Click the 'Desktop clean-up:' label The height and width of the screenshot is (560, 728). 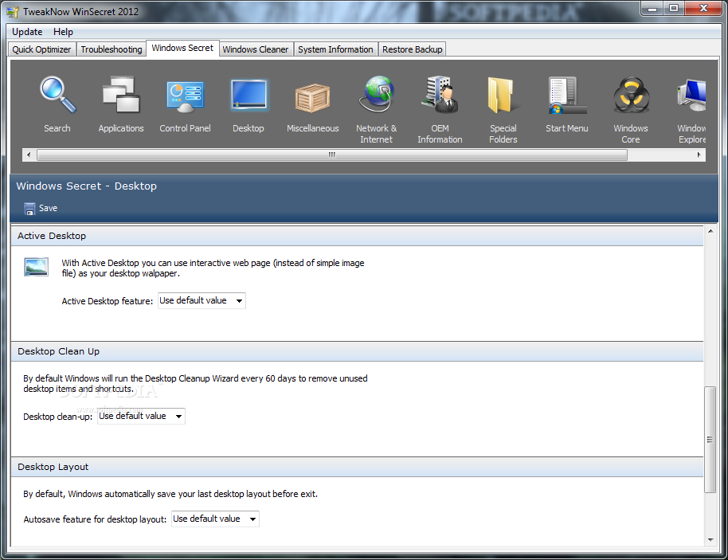click(58, 417)
